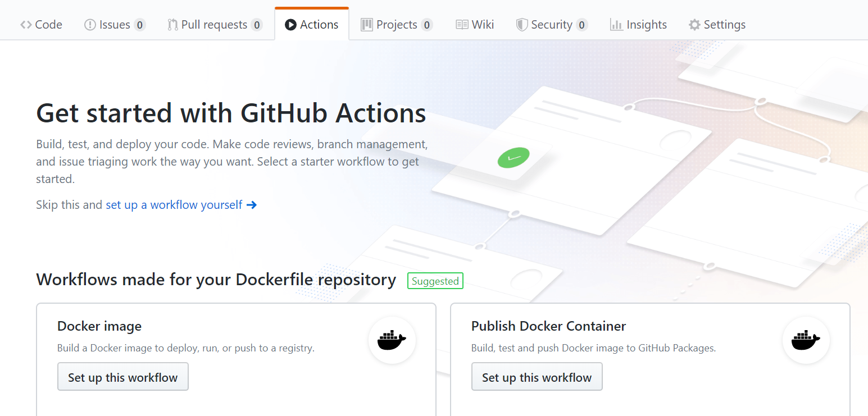Click the Issues count badge
868x416 pixels.
coord(140,25)
